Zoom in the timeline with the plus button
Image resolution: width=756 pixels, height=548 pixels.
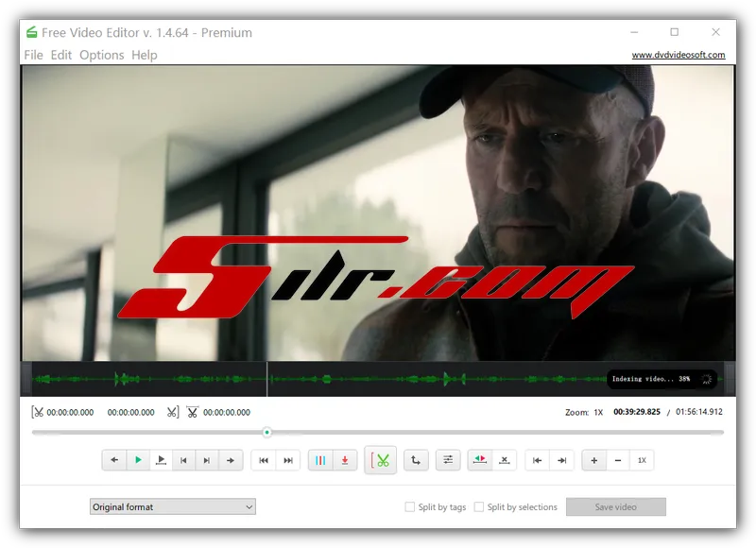click(594, 460)
